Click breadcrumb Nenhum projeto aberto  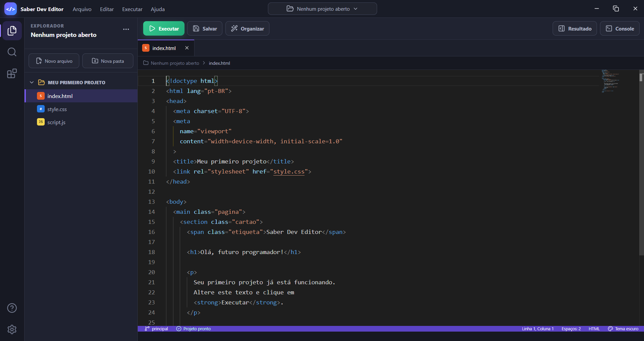pos(175,63)
